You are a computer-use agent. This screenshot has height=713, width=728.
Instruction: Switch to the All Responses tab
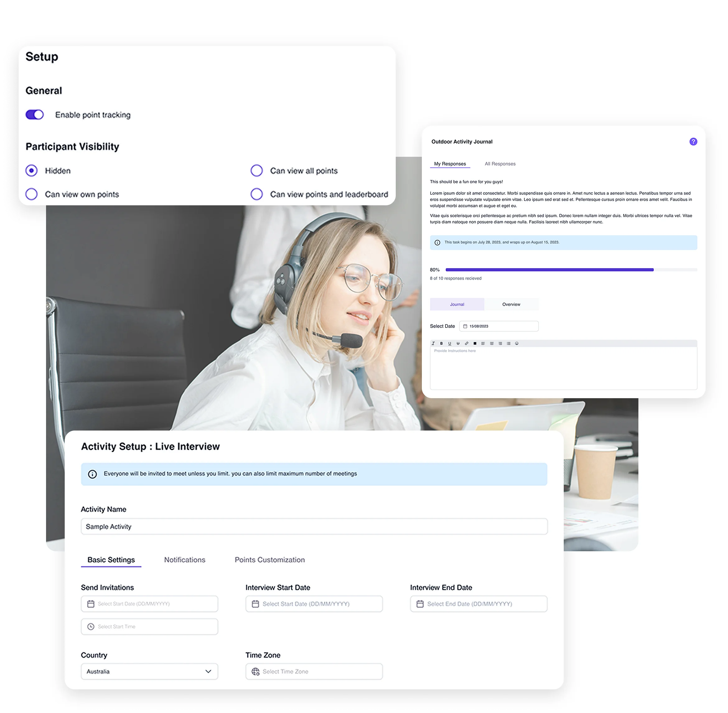click(500, 164)
